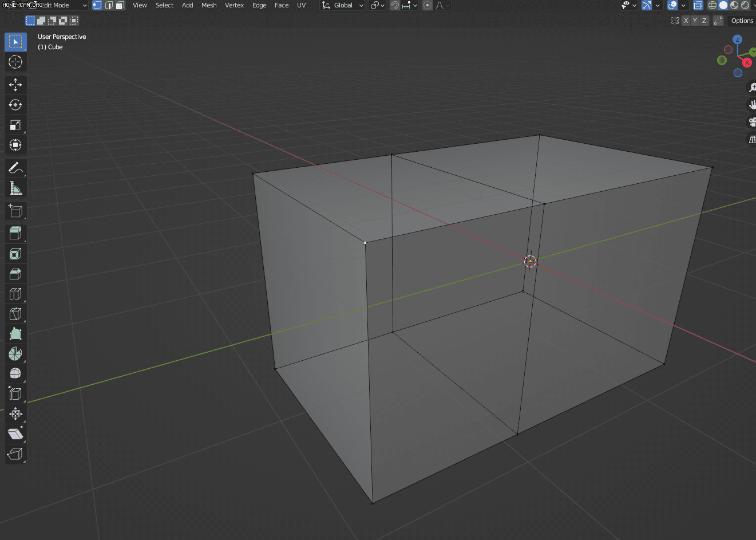Enable face select mode
The height and width of the screenshot is (540, 756).
[x=120, y=5]
